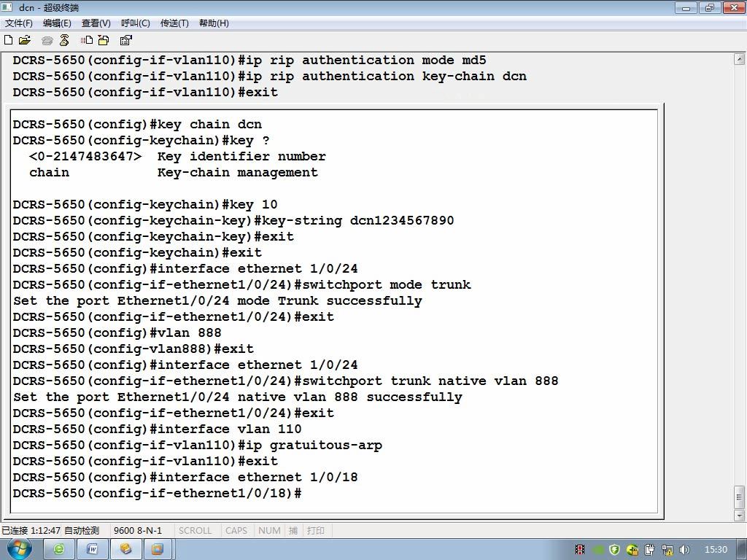
Task: Click the greyed-out Call telephone icon
Action: tap(47, 41)
